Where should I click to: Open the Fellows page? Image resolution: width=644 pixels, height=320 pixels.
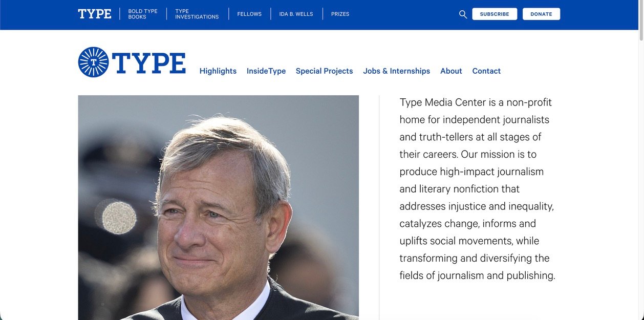pyautogui.click(x=249, y=14)
